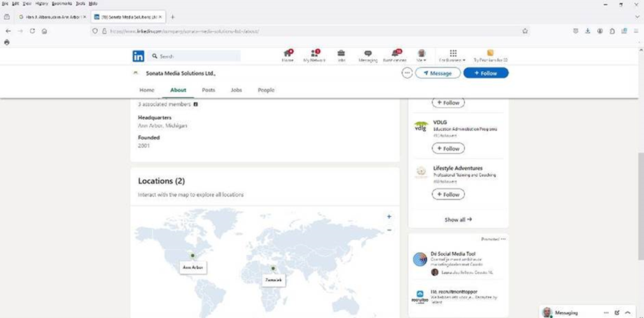Open De Social Media Tool ad
The width and height of the screenshot is (644, 318).
coord(453,254)
